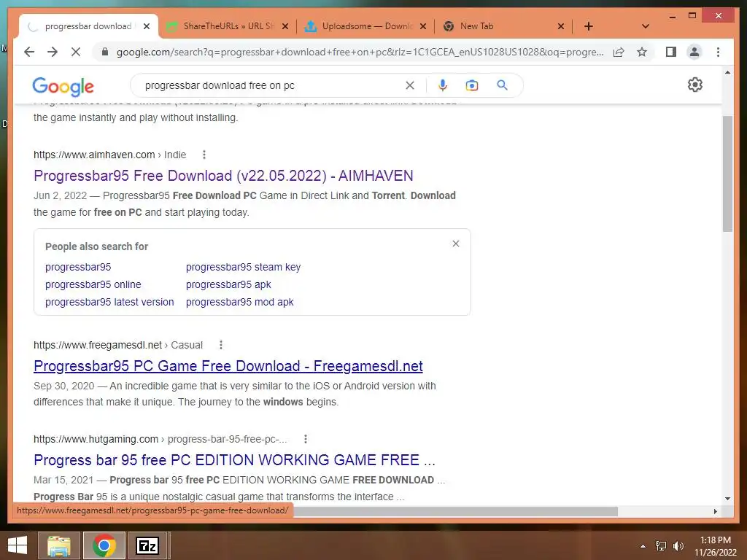Screen dimensions: 747x560
Task: Open Chrome's three-dot menu
Action: coord(718,52)
